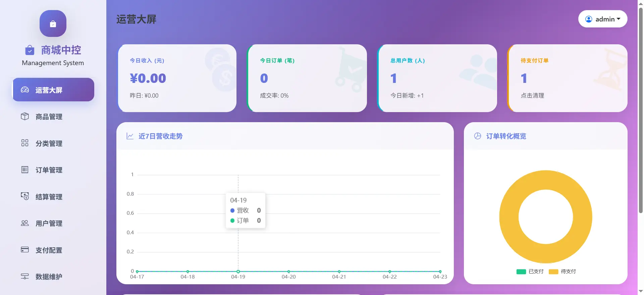644x295 pixels.
Task: Click the list icon for 订单管理
Action: click(x=25, y=170)
